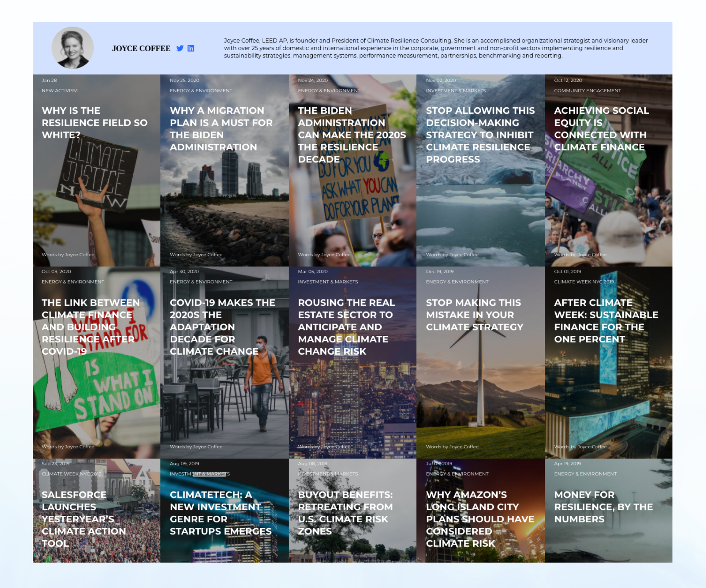
Task: Open article The Link Between Climate Finance
Action: click(91, 327)
